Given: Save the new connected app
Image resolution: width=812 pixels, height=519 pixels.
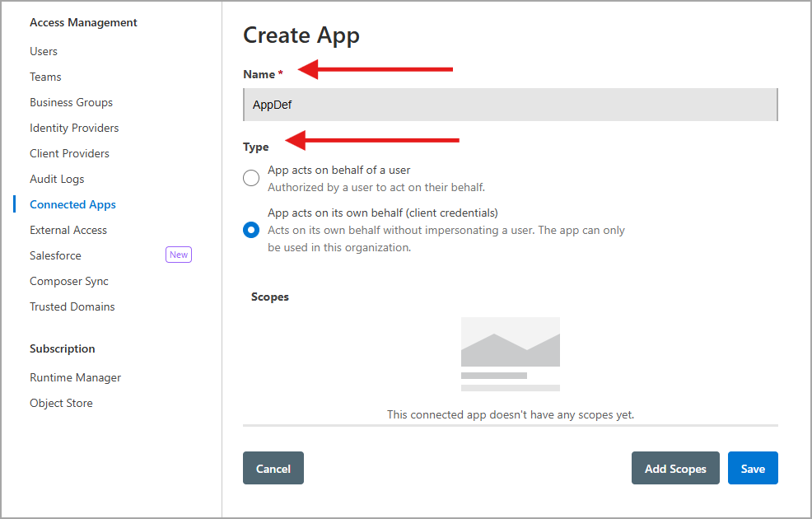Looking at the screenshot, I should coord(753,468).
